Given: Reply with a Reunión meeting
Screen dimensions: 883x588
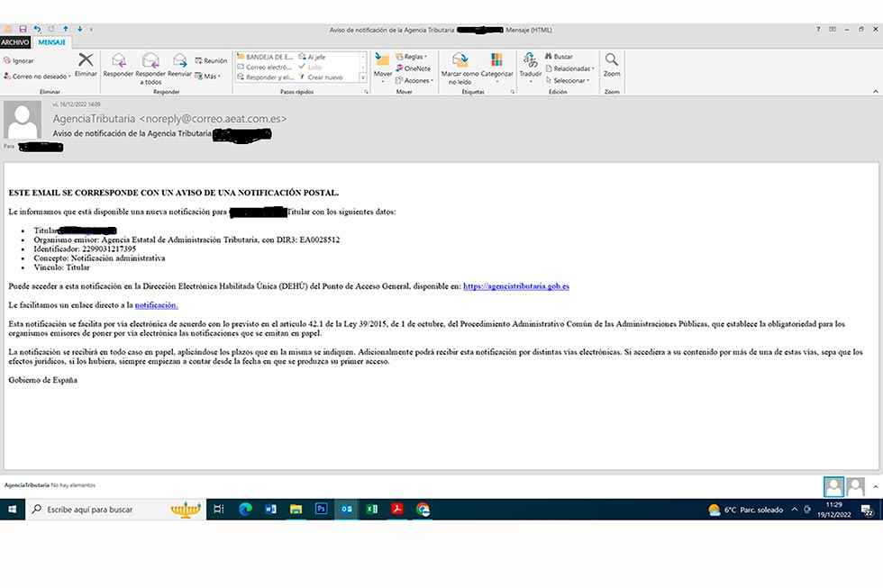Looking at the screenshot, I should (211, 60).
